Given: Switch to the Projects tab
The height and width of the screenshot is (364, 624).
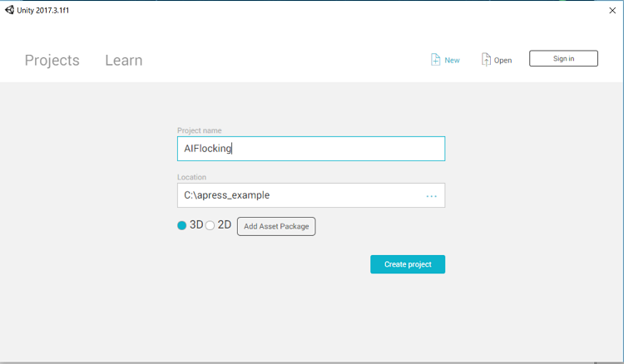Looking at the screenshot, I should (52, 61).
